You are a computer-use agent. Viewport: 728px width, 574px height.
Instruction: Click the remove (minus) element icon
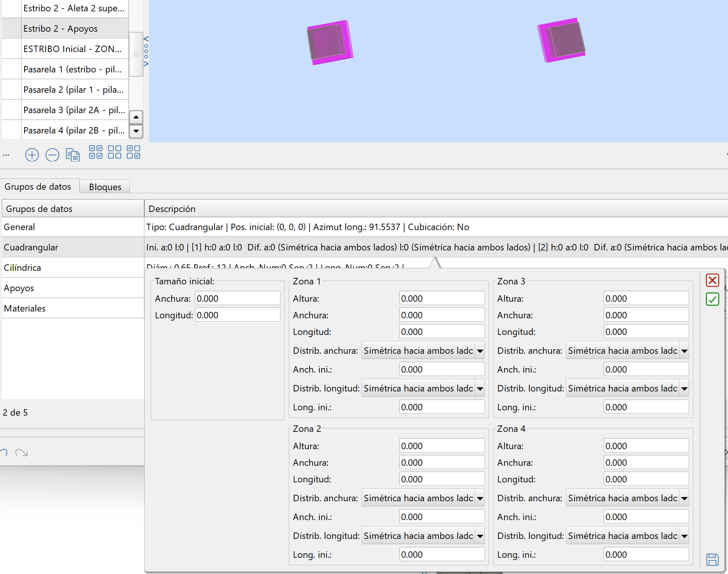[52, 155]
